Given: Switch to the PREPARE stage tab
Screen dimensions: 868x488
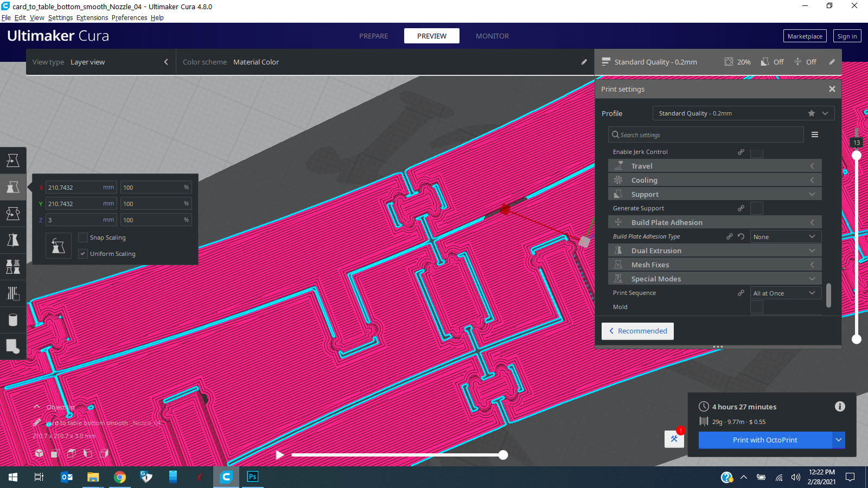Looking at the screenshot, I should pos(374,36).
